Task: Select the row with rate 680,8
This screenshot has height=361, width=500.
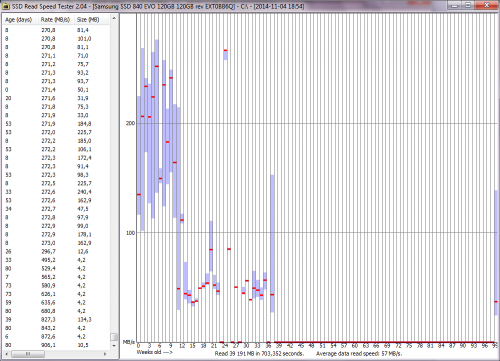Action: coord(56,311)
